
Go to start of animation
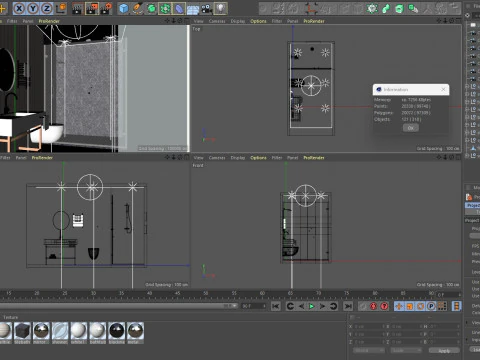pyautogui.click(x=276, y=306)
